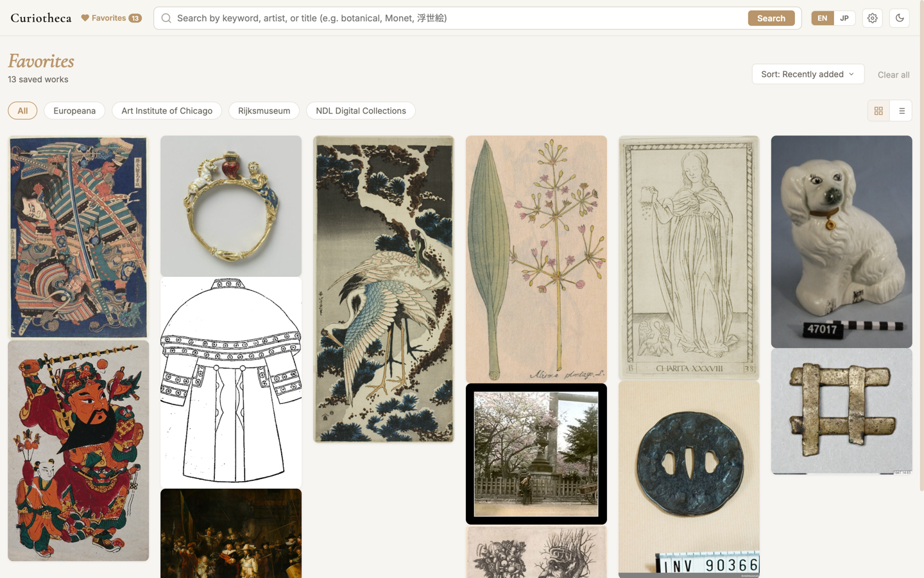924x578 pixels.
Task: Focus the keyword search input field
Action: tap(459, 18)
